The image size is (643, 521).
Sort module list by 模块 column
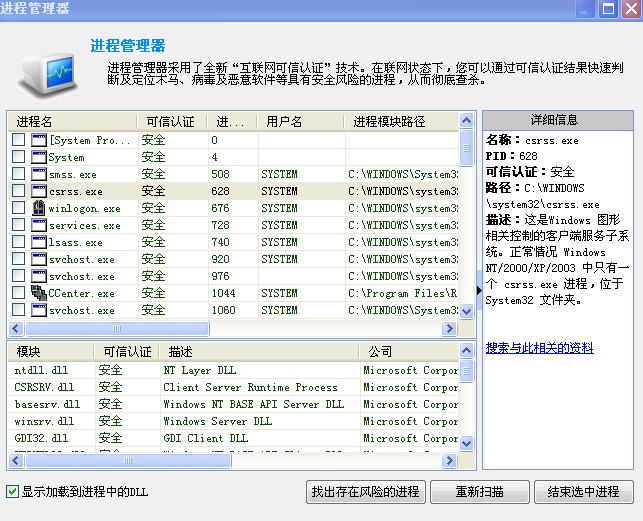(50, 352)
